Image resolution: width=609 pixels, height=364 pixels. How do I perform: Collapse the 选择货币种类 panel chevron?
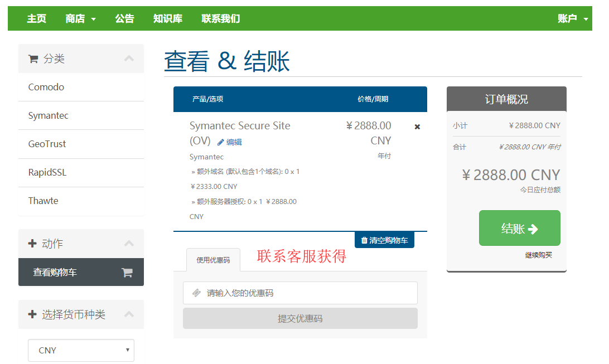tap(129, 314)
